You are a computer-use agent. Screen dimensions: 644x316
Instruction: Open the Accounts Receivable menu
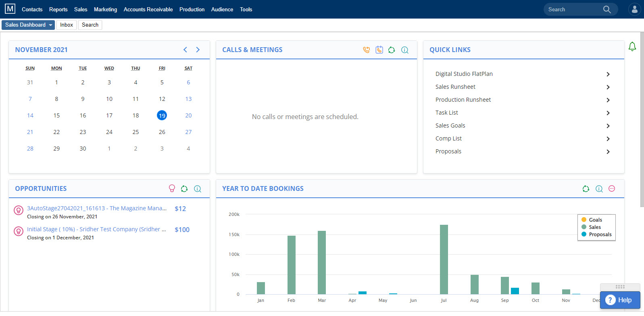tap(148, 9)
